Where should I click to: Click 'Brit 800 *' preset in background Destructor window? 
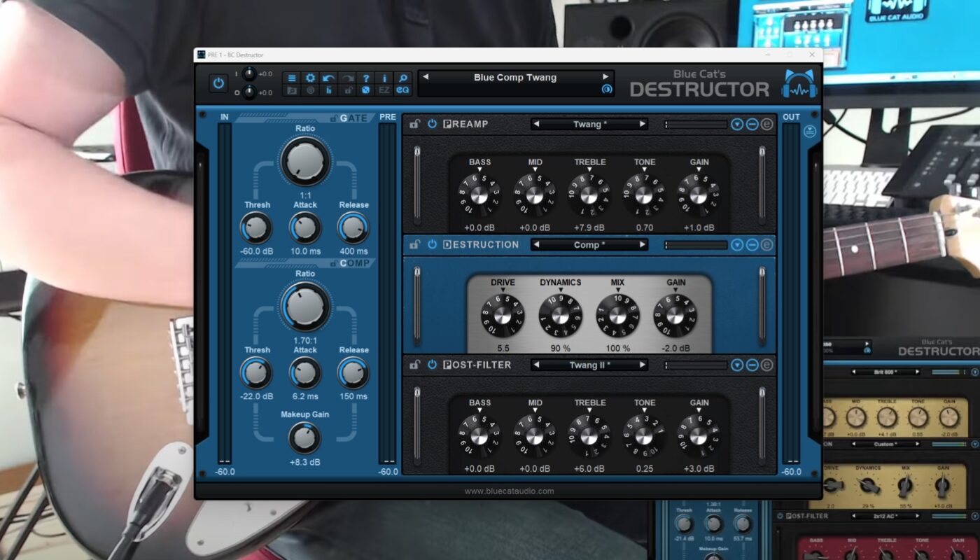pos(886,372)
